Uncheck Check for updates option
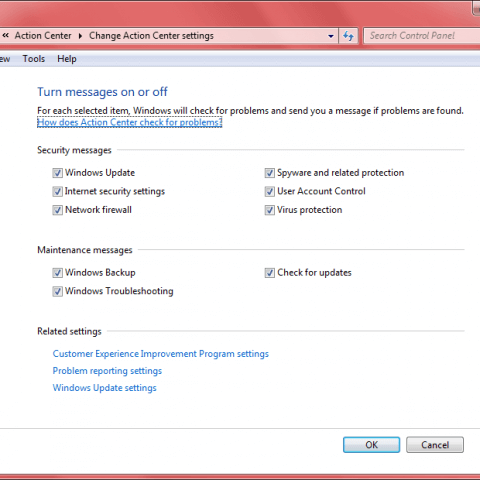The height and width of the screenshot is (480, 480). pyautogui.click(x=270, y=273)
